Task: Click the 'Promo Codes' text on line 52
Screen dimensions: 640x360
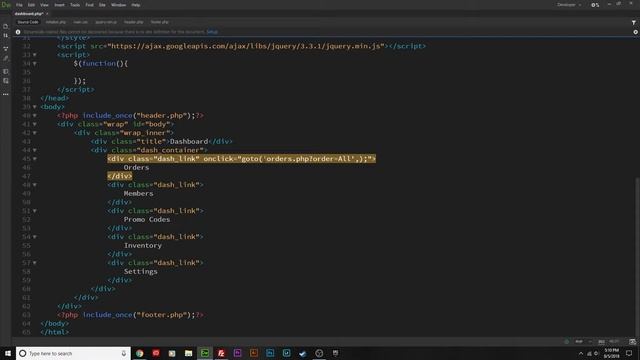Action: 147,220
